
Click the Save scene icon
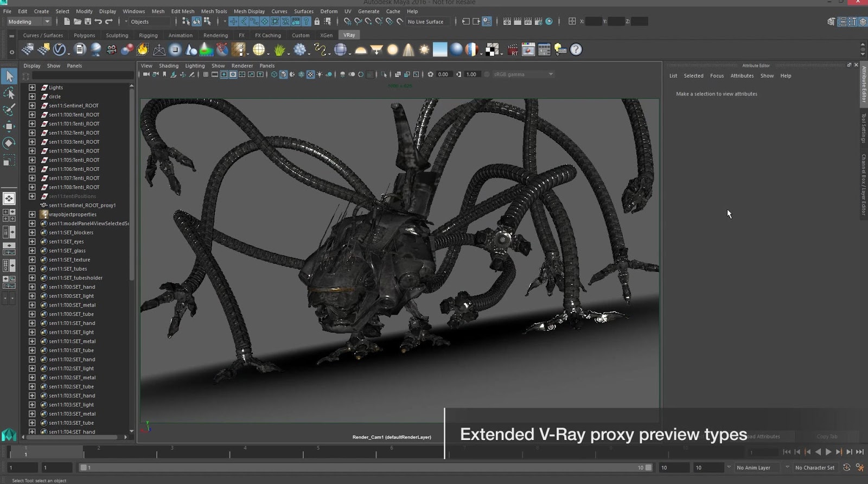(x=88, y=22)
